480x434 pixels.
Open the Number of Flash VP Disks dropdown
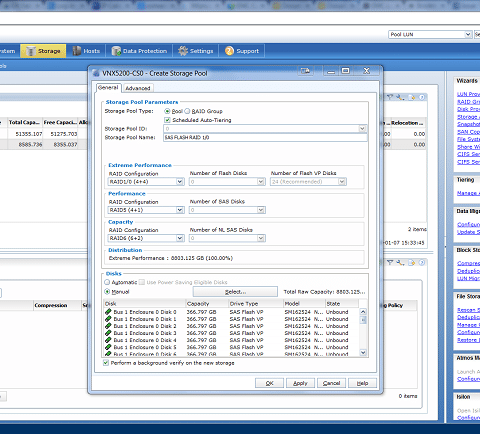(x=342, y=182)
